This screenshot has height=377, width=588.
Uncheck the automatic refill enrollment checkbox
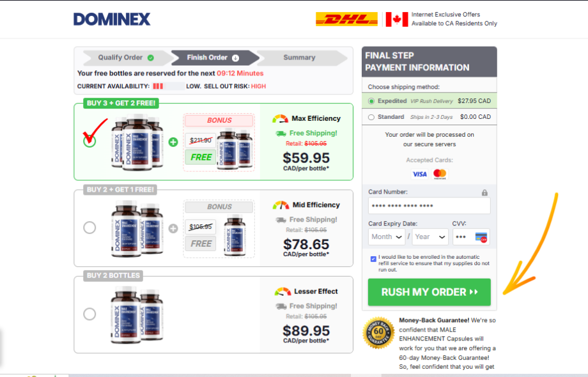click(373, 259)
